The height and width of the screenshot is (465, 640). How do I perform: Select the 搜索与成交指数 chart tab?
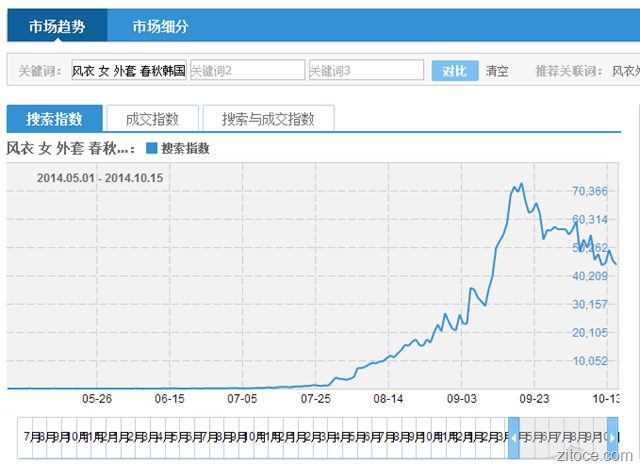tap(268, 119)
